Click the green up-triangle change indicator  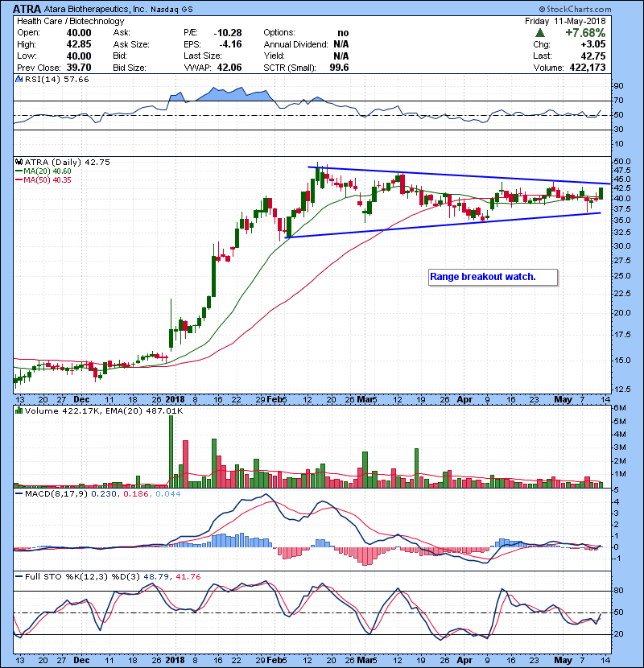pos(539,33)
